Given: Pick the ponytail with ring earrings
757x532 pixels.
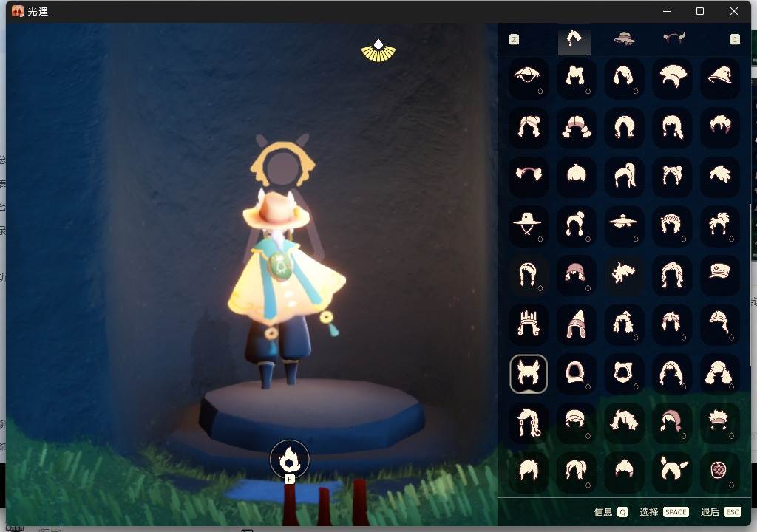Looking at the screenshot, I should pos(528,423).
